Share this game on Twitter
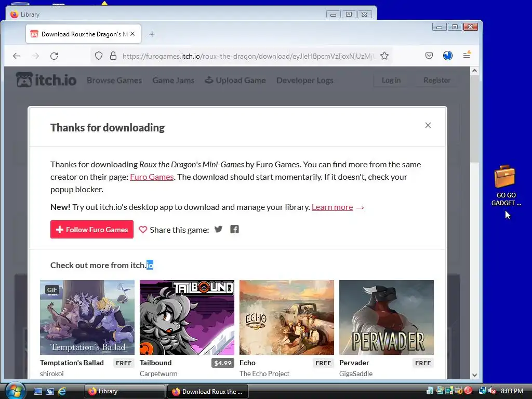The image size is (532, 399). click(x=218, y=229)
